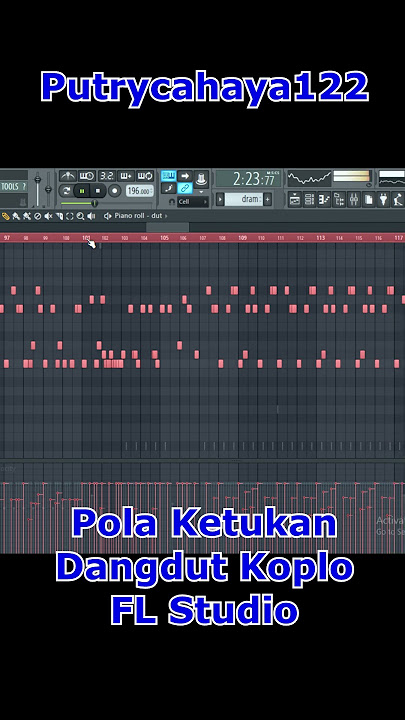Open the Playlist window icon
Image resolution: width=405 pixels, height=720 pixels.
(x=294, y=199)
